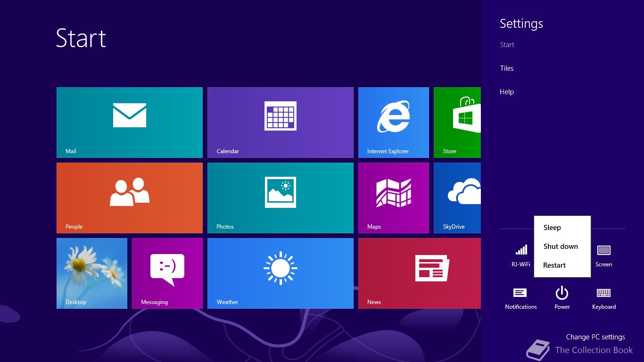The height and width of the screenshot is (362, 644).
Task: Click the Power icon
Action: (562, 298)
